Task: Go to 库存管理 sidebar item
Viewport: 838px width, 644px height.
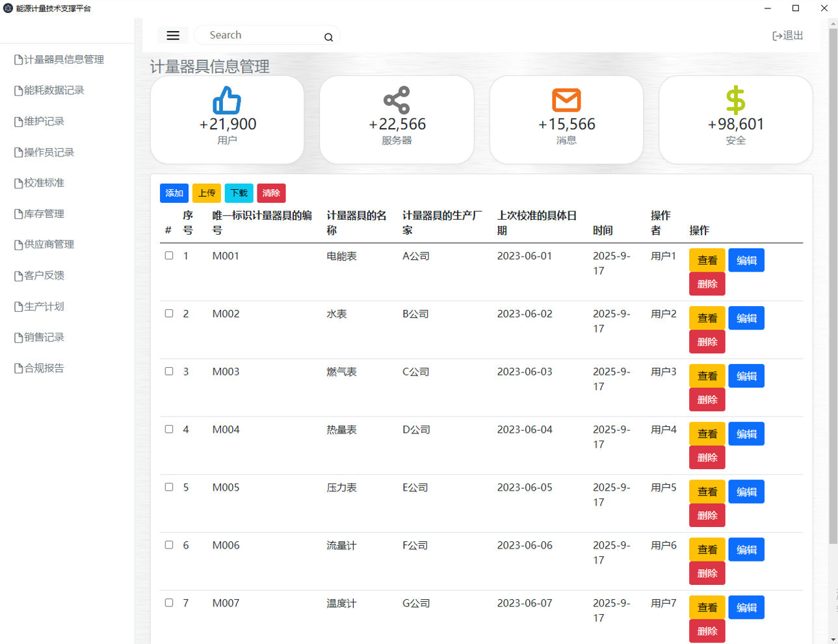Action: point(44,214)
